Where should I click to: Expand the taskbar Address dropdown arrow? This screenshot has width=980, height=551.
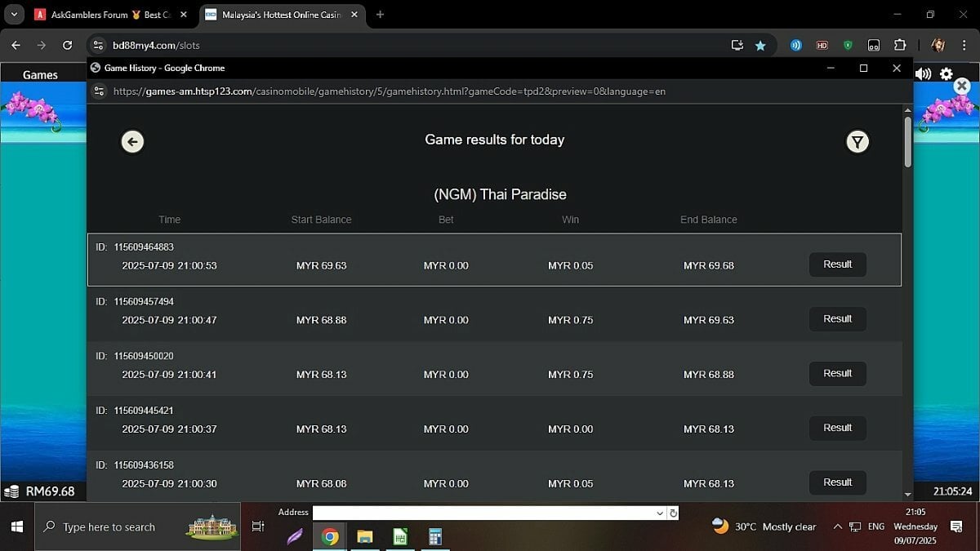(x=660, y=513)
